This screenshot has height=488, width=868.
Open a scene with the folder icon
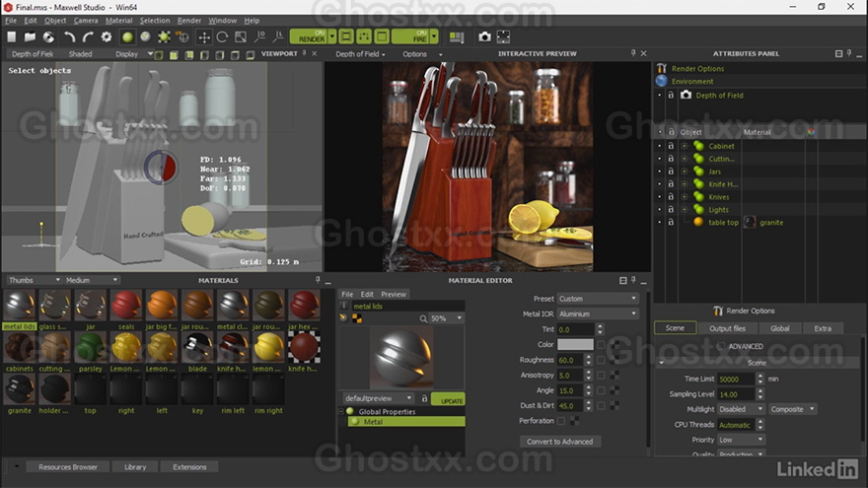[x=30, y=37]
